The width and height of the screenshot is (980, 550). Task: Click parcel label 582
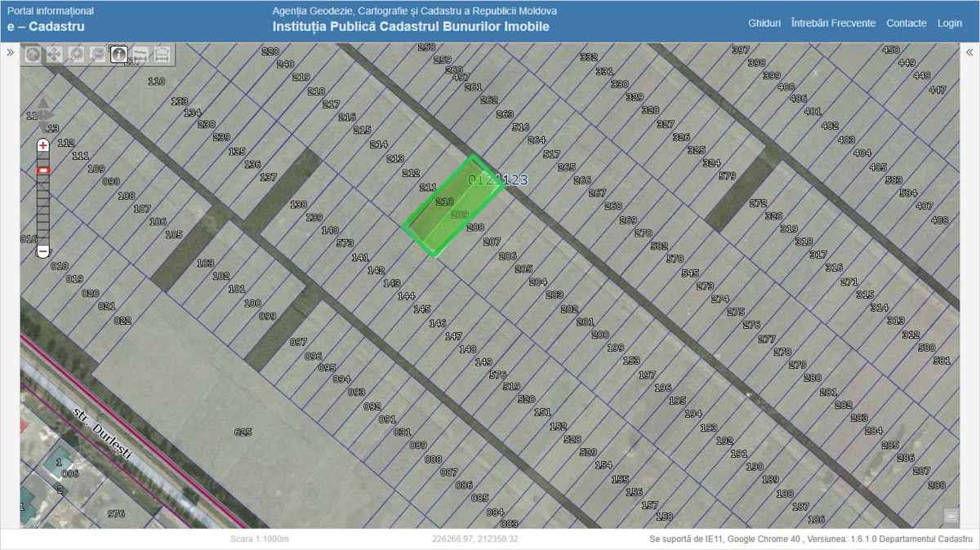[659, 246]
